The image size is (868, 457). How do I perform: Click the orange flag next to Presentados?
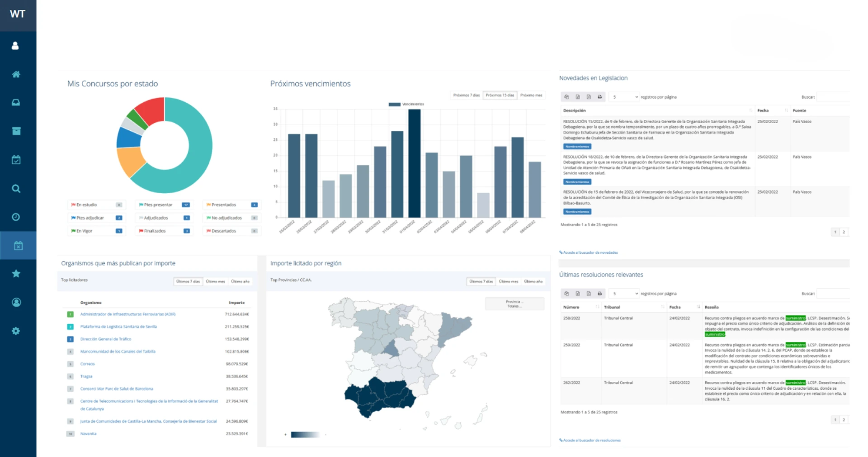[209, 205]
